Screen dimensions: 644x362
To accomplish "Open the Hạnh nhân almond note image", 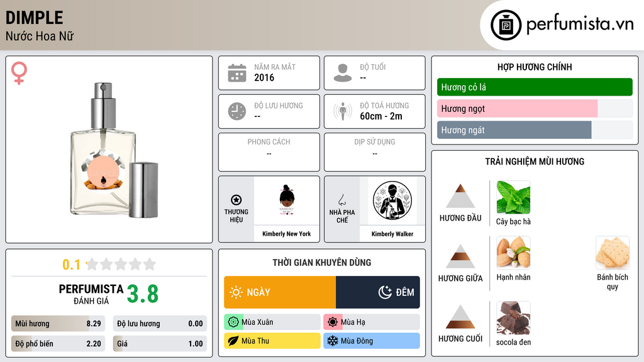I will [513, 253].
